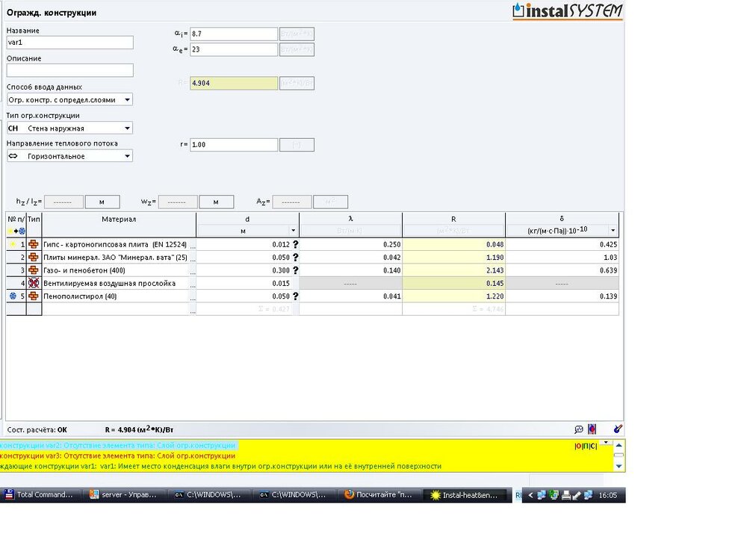The image size is (747, 560).
Task: Select the var1 condensation warning message
Action: (220, 466)
